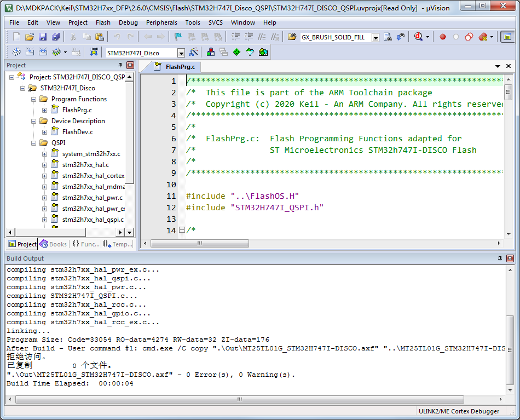The width and height of the screenshot is (520, 420).
Task: Open the batch build dropdown arrow
Action: click(65, 52)
